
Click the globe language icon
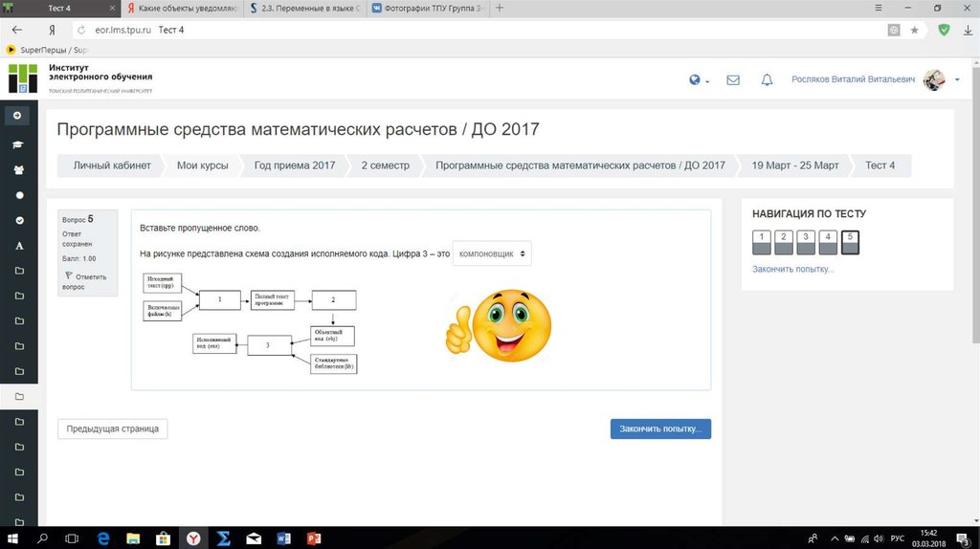pos(695,80)
